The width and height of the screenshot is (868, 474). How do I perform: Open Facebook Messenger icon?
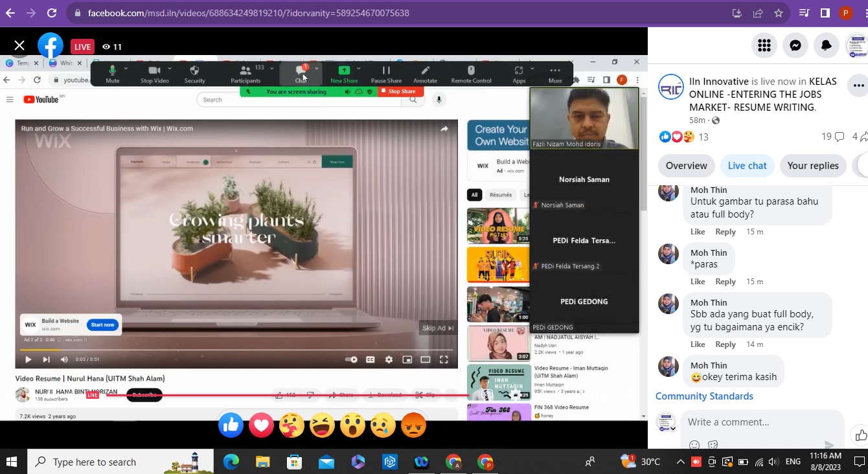click(795, 45)
